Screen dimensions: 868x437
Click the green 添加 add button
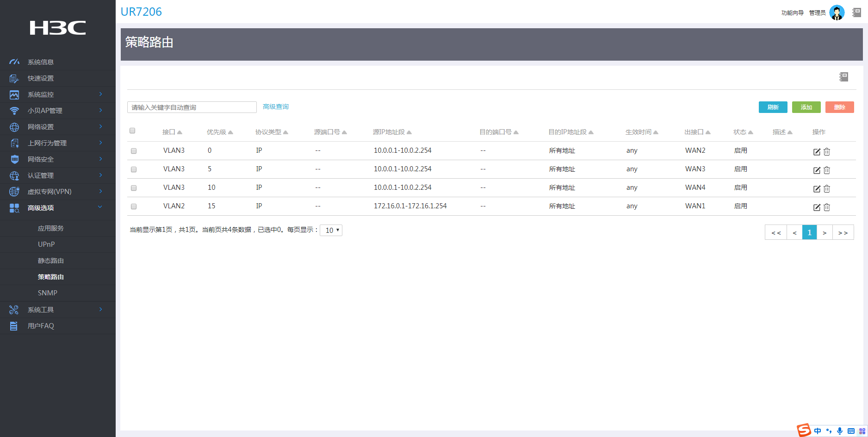(806, 107)
